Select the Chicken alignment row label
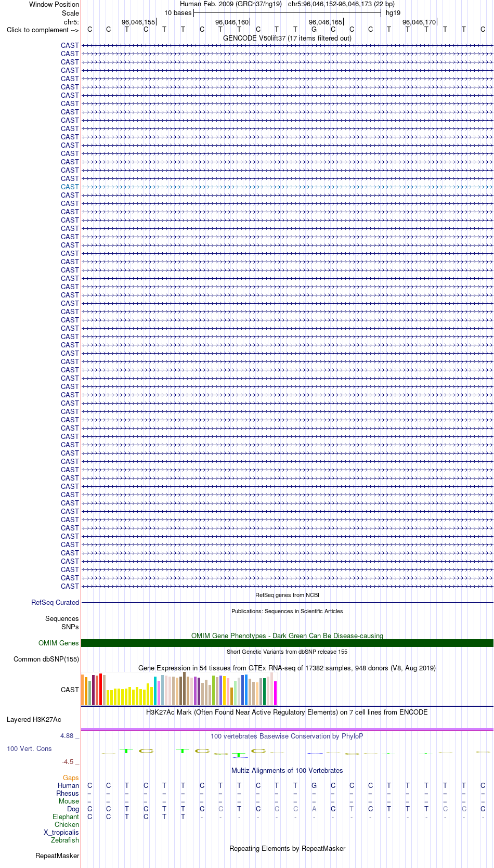The height and width of the screenshot is (868, 494). coord(67,824)
